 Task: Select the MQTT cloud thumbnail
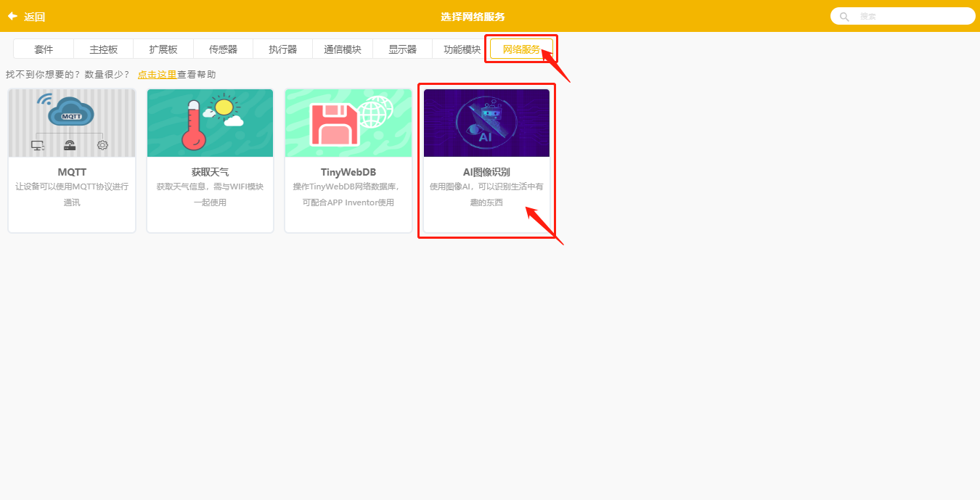point(72,123)
